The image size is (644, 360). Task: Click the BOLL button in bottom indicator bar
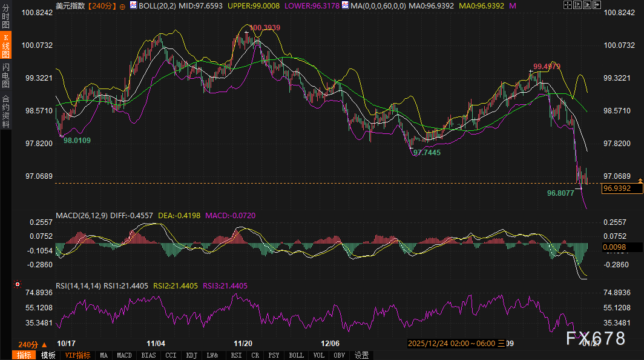pyautogui.click(x=296, y=355)
